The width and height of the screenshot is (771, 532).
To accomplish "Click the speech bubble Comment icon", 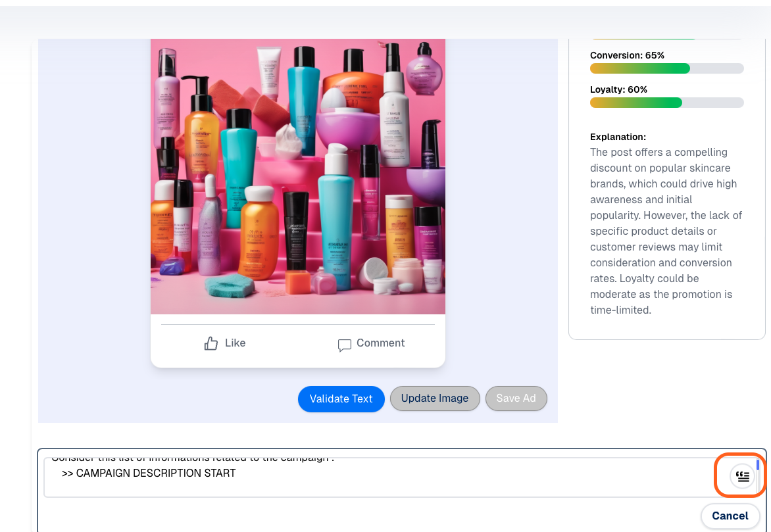I will pos(344,345).
